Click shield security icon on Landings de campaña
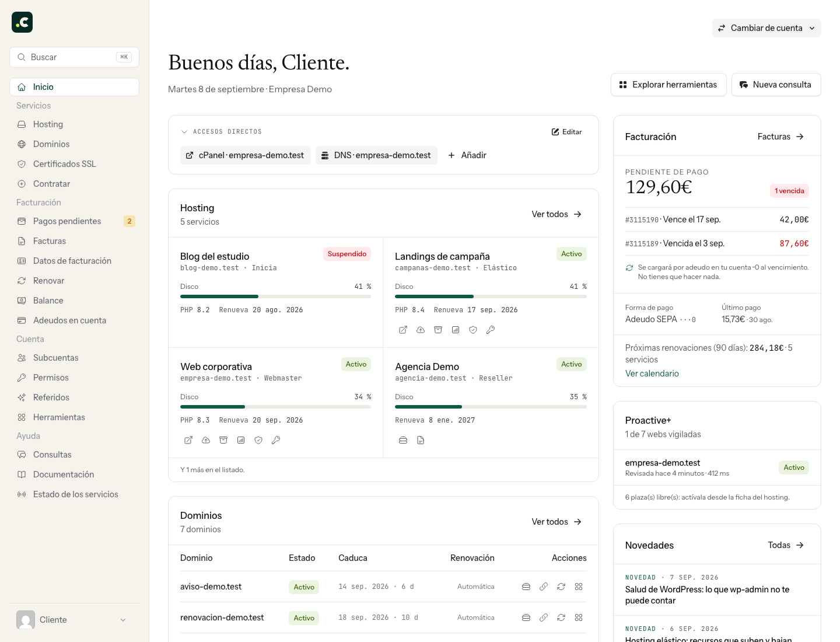Image resolution: width=840 pixels, height=642 pixels. 473,330
